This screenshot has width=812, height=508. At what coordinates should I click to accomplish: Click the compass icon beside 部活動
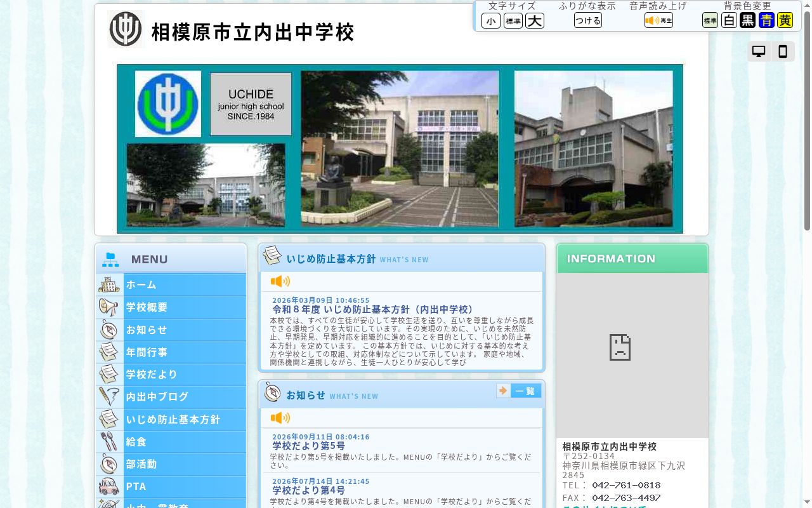(x=109, y=464)
